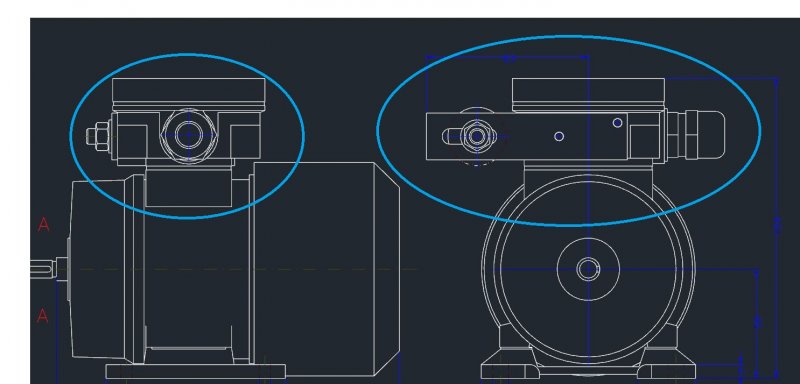Select the left mounting foot in front view
The width and height of the screenshot is (800, 384).
(509, 363)
